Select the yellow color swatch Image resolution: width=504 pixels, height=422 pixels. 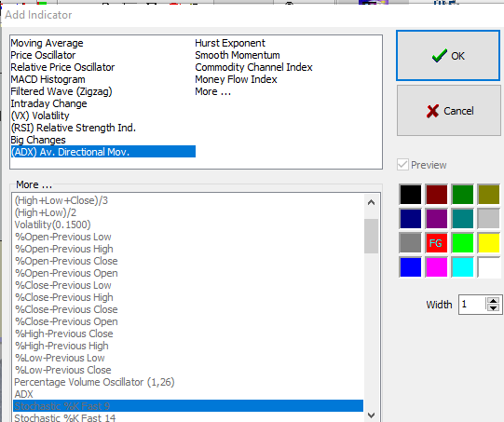[488, 242]
